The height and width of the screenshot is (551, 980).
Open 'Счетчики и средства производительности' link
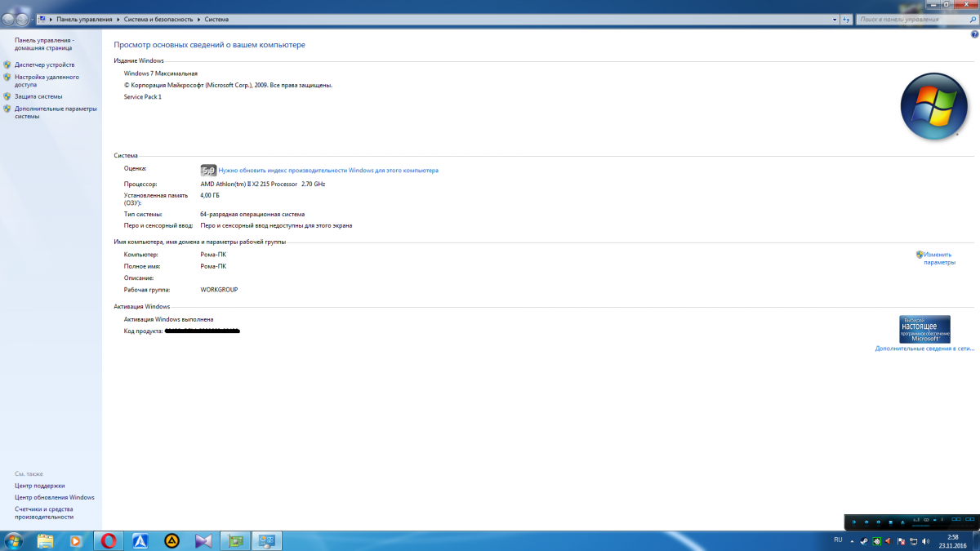click(x=44, y=513)
